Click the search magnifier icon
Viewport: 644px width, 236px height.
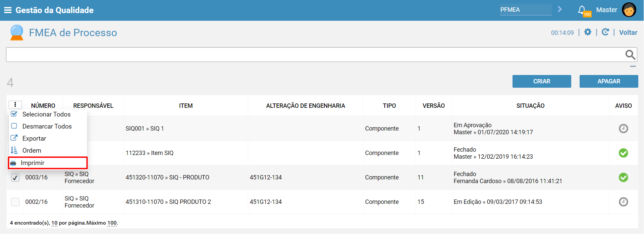pos(630,55)
